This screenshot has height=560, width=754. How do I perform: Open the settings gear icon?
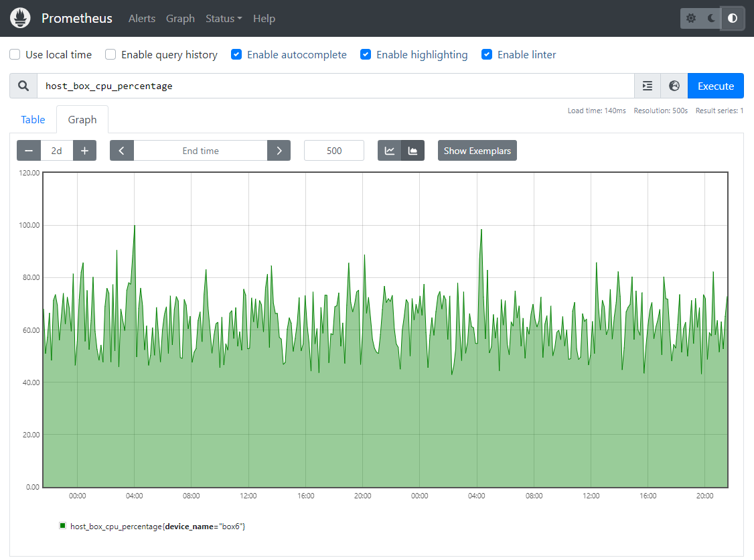(x=690, y=18)
